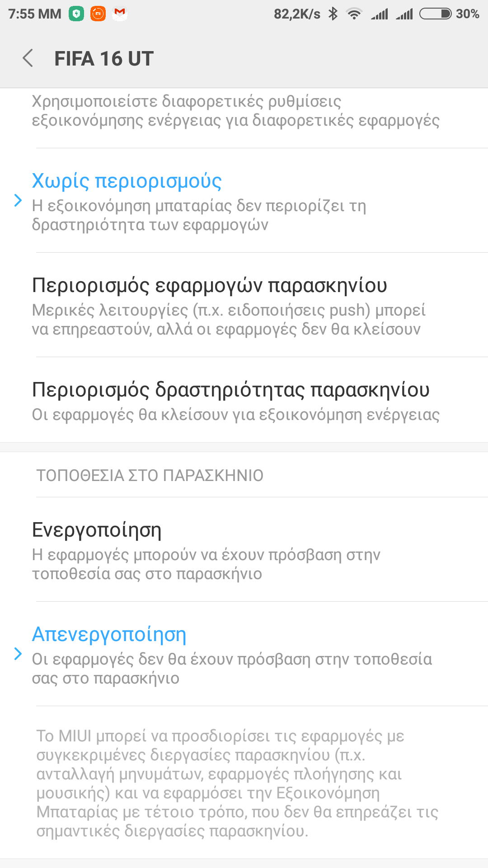Tap the MIUI battery saver explanation text

(237, 783)
